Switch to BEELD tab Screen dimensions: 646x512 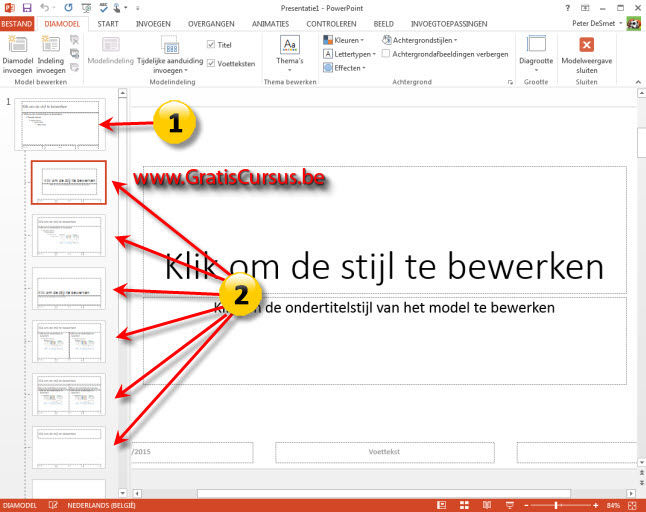pyautogui.click(x=384, y=24)
